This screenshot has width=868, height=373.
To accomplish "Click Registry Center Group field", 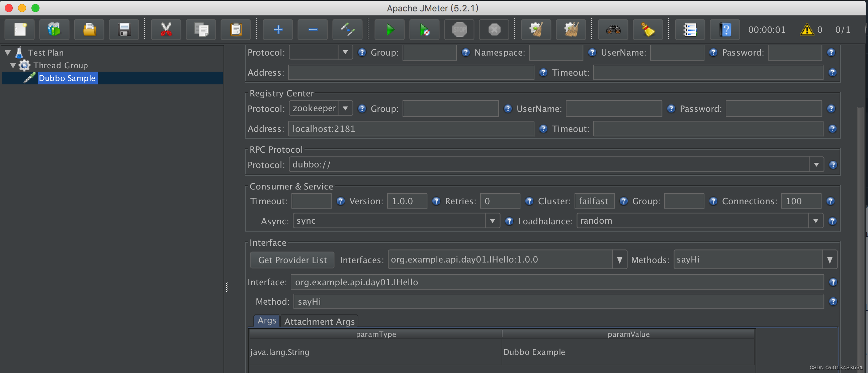I will [450, 108].
